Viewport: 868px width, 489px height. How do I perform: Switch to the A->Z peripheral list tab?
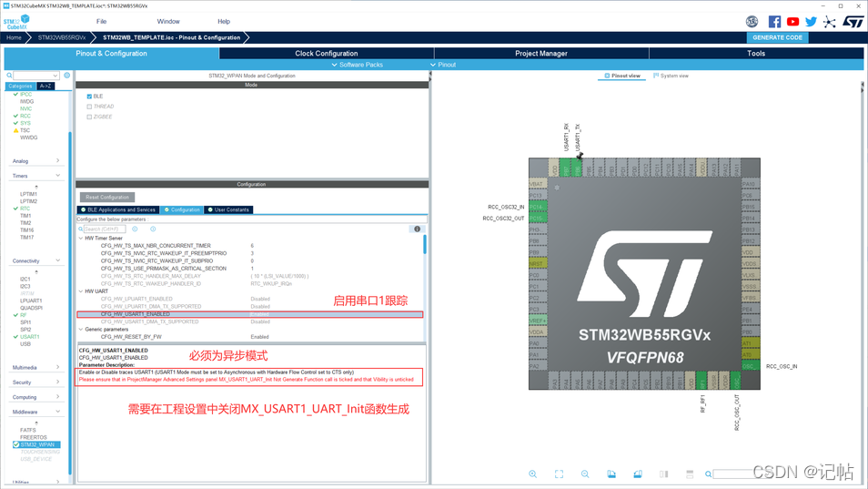pos(45,87)
